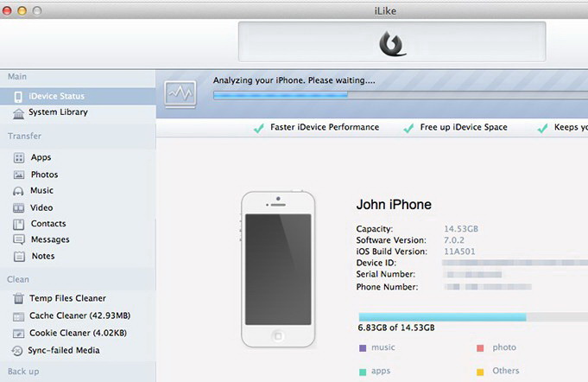Click the Notes notepad icon
This screenshot has width=588, height=382.
click(x=19, y=257)
